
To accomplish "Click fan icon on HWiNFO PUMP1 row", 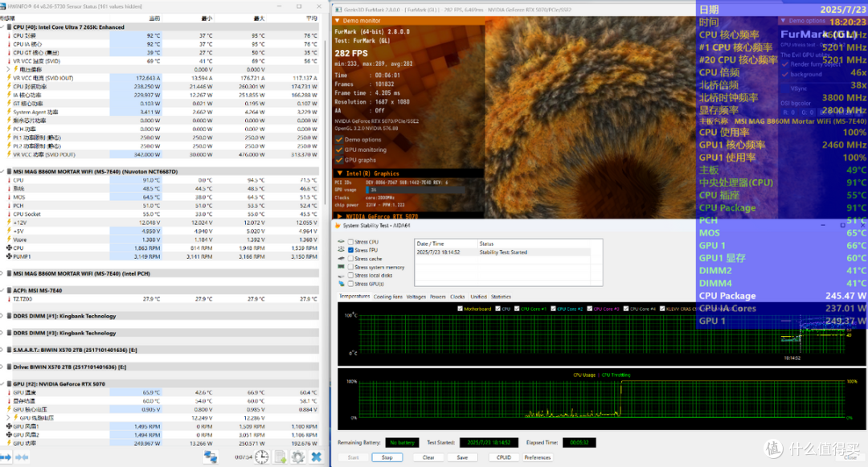I will coord(9,256).
